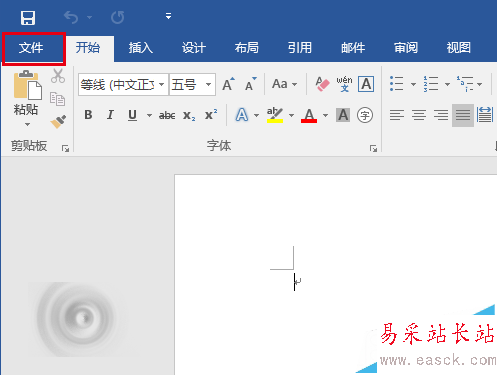The width and height of the screenshot is (497, 375).
Task: Switch to the 邮件 tab
Action: [353, 48]
